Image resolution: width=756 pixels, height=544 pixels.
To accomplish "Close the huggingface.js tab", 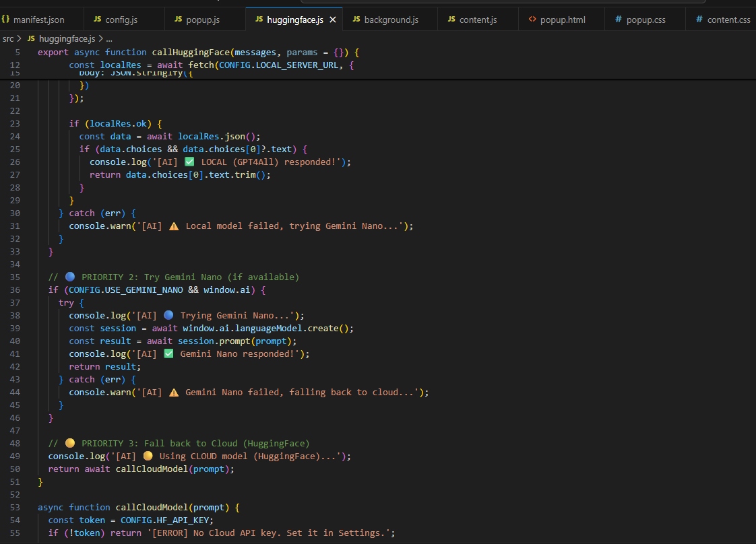I will (x=333, y=20).
